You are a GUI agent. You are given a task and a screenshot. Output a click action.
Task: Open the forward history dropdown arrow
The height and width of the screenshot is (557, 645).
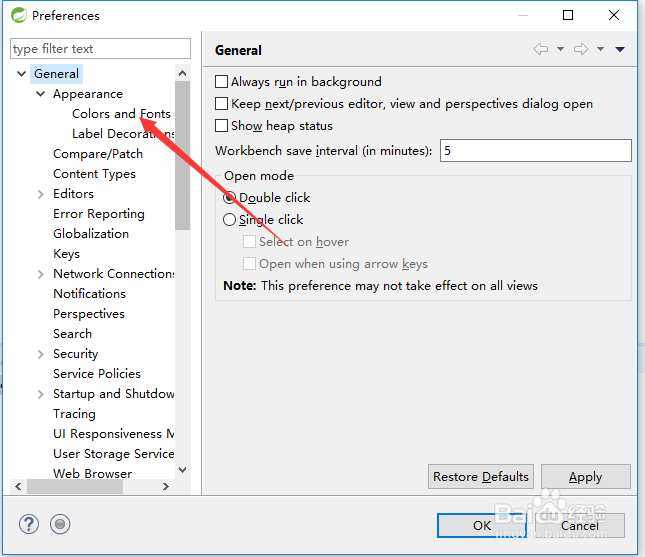pos(601,49)
